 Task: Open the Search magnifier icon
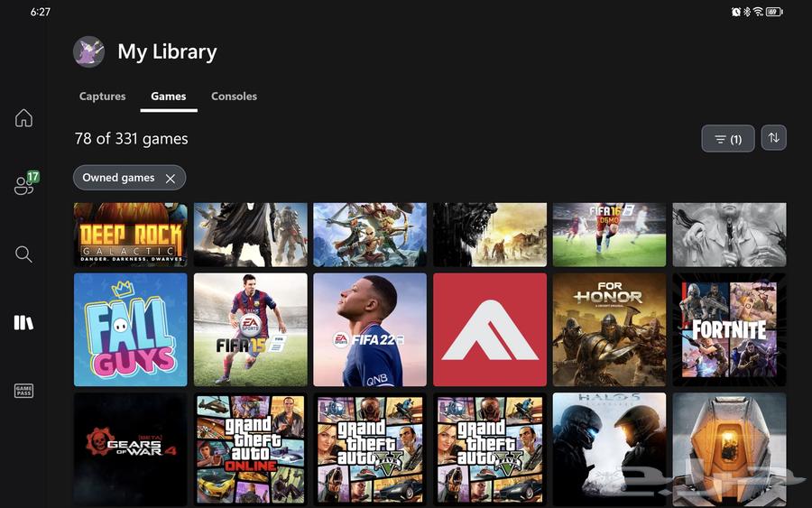23,254
